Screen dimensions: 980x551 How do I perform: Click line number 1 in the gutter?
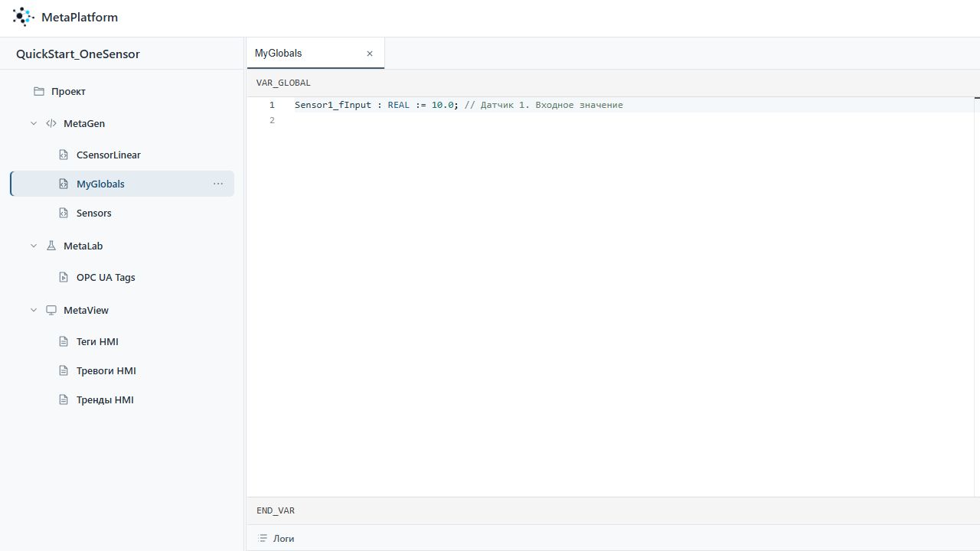click(x=272, y=105)
